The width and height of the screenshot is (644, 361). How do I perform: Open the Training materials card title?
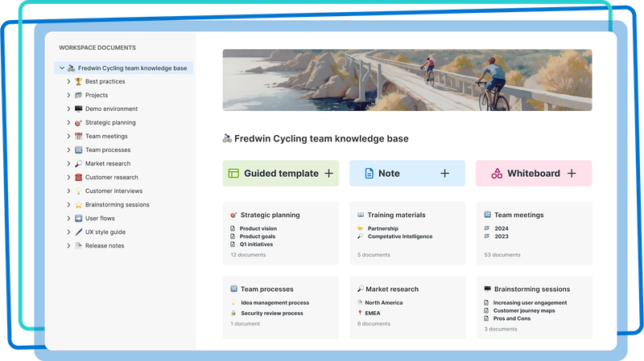point(396,215)
